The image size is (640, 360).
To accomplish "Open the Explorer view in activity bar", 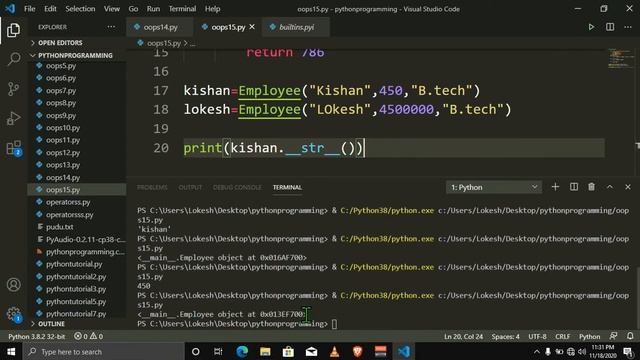I will 13,30.
